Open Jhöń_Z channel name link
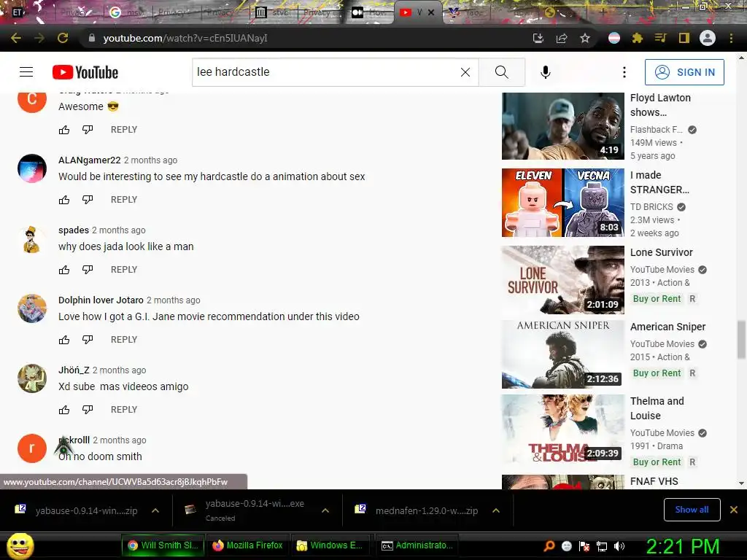This screenshot has width=747, height=560. tap(74, 370)
